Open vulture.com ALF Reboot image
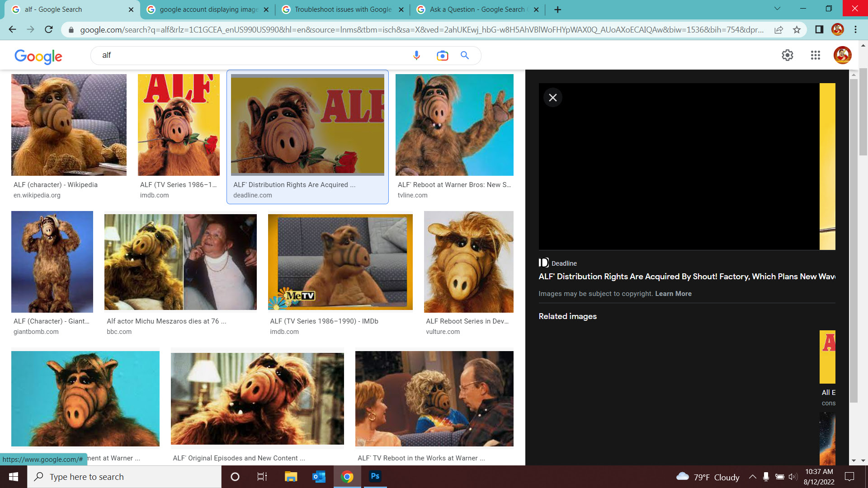Viewport: 868px width, 488px height. click(468, 262)
